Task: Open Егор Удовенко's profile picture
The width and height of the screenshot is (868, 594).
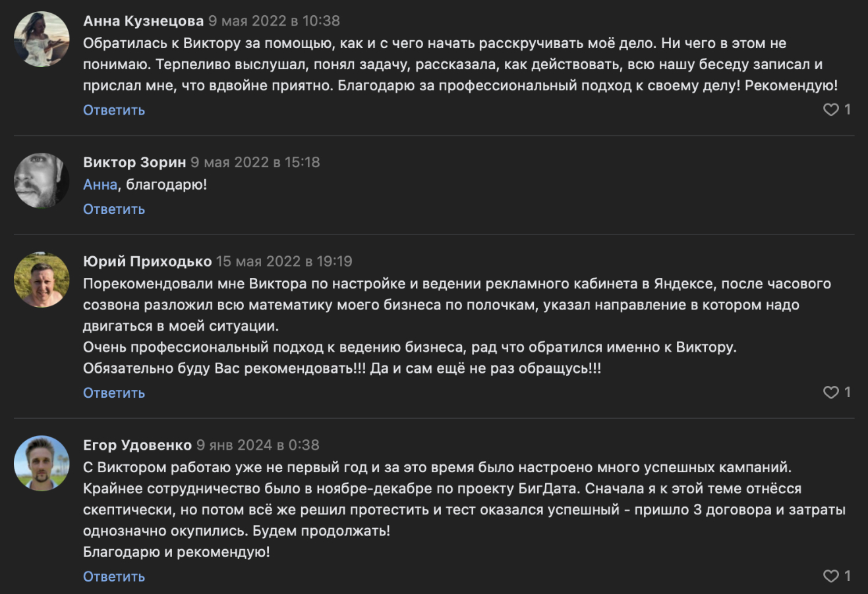Action: tap(42, 464)
